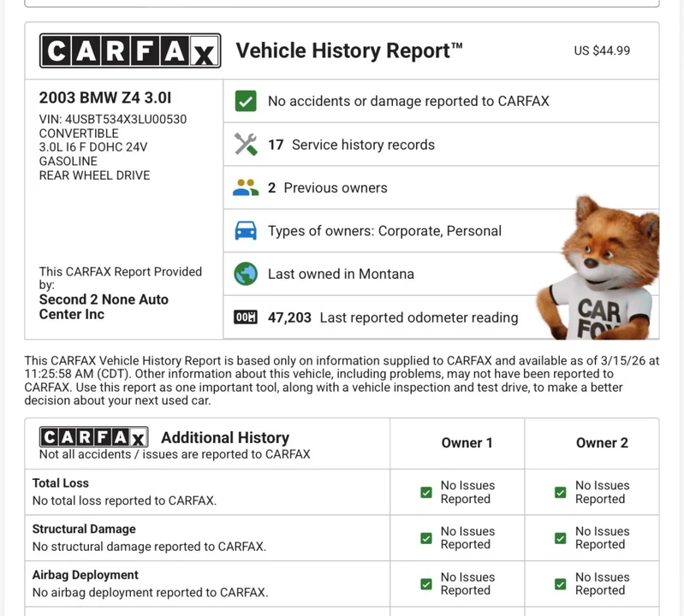684x616 pixels.
Task: Click '47,203 Last reported odometer reading'
Action: (x=393, y=317)
